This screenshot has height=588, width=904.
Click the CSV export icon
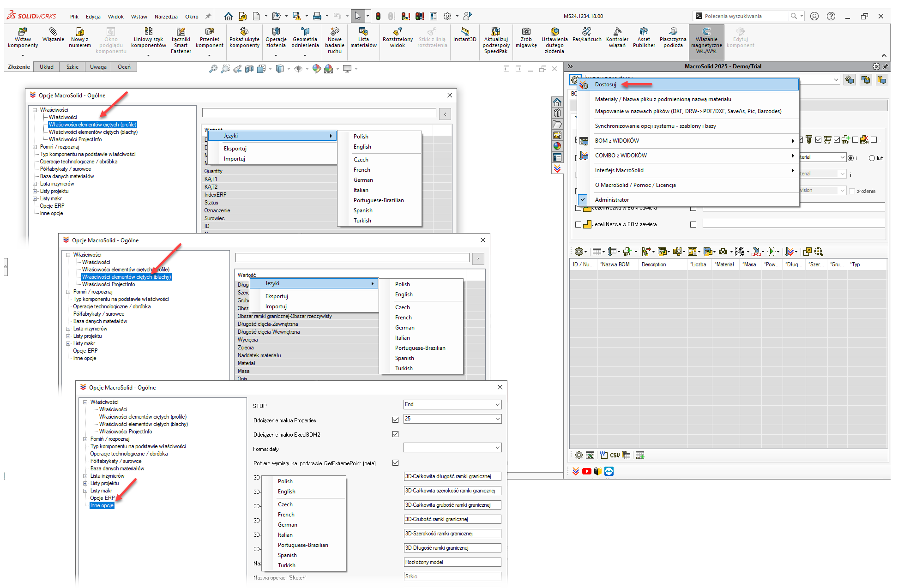(615, 455)
